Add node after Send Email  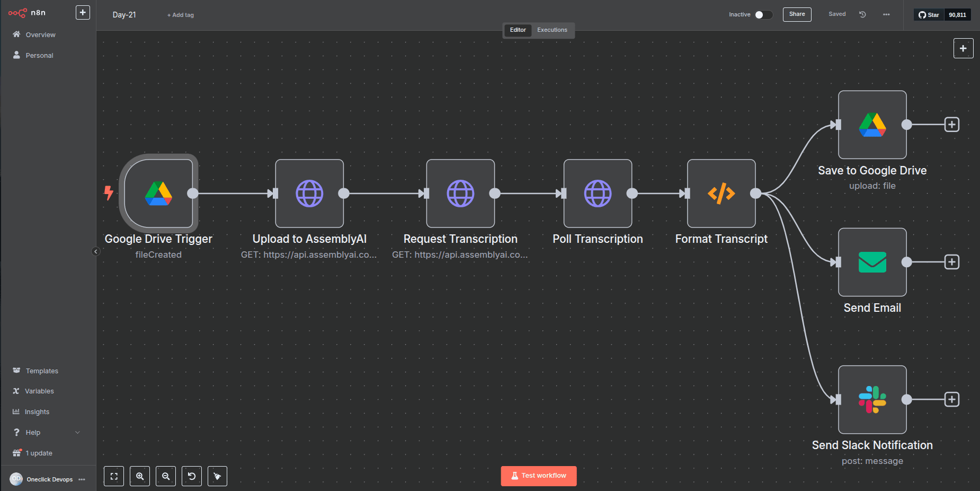952,262
